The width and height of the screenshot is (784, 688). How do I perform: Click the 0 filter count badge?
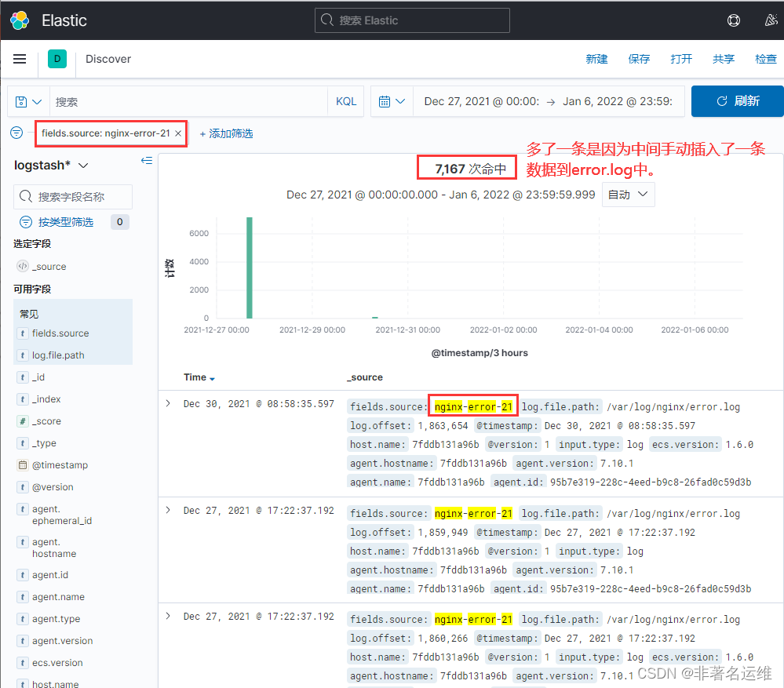119,222
